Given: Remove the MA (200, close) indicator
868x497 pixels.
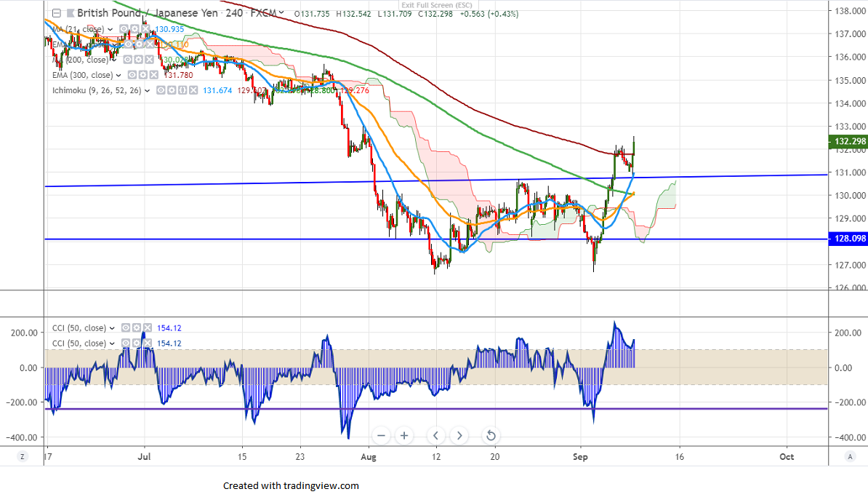Looking at the screenshot, I should click(x=150, y=59).
